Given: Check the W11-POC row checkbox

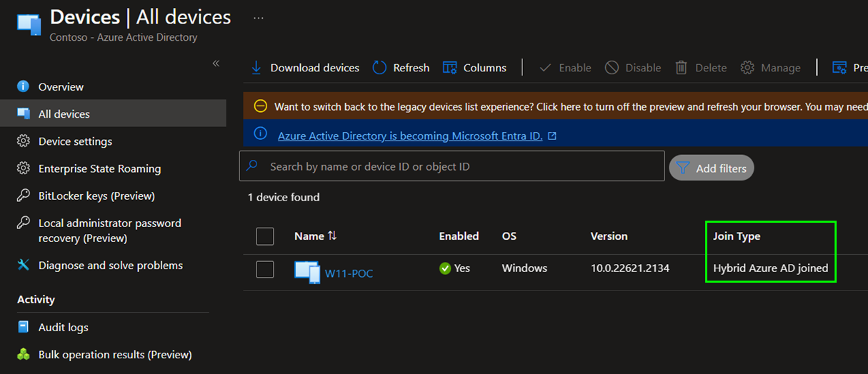Looking at the screenshot, I should click(265, 269).
